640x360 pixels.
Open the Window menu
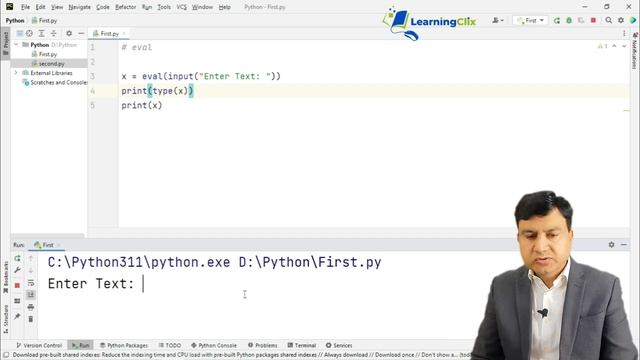tap(202, 7)
